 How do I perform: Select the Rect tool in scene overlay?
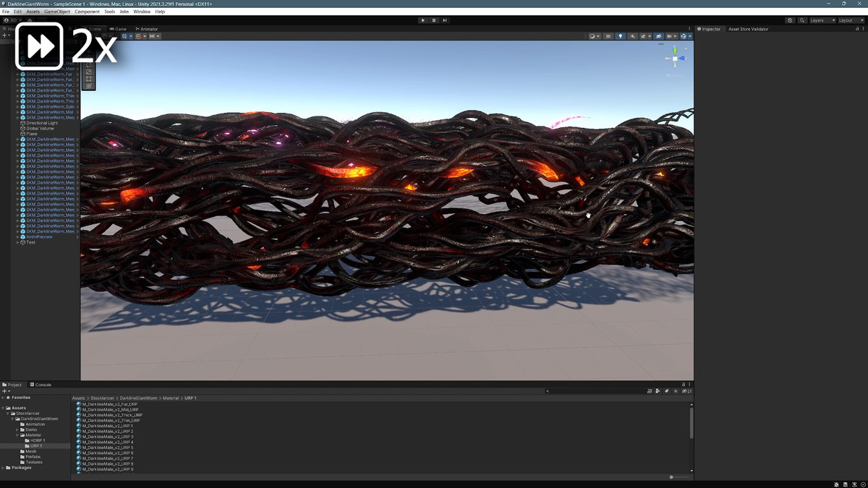point(89,79)
